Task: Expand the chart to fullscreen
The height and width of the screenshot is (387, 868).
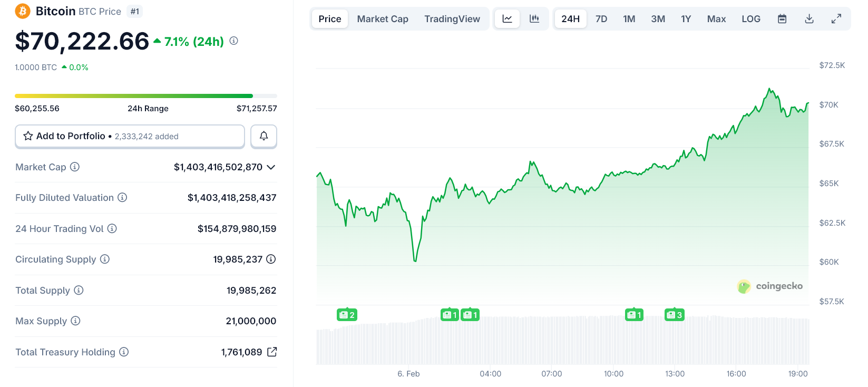Action: click(836, 19)
